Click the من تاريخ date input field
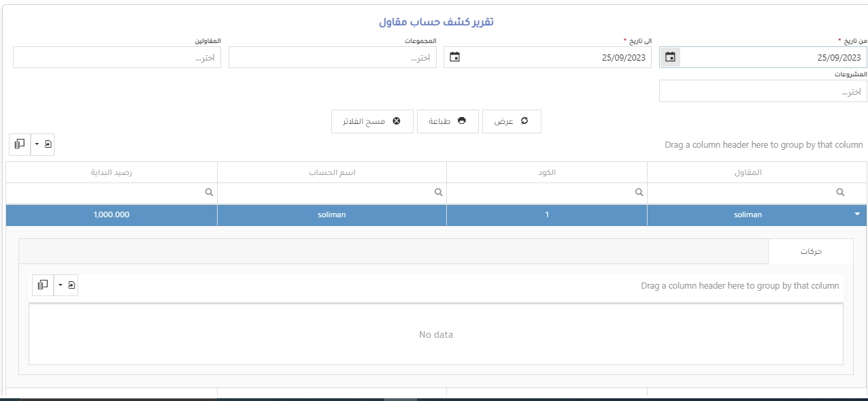 coord(773,58)
